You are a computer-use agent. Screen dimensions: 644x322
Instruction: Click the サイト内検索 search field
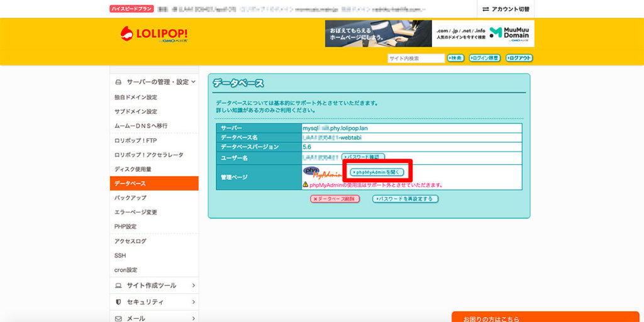(x=416, y=58)
